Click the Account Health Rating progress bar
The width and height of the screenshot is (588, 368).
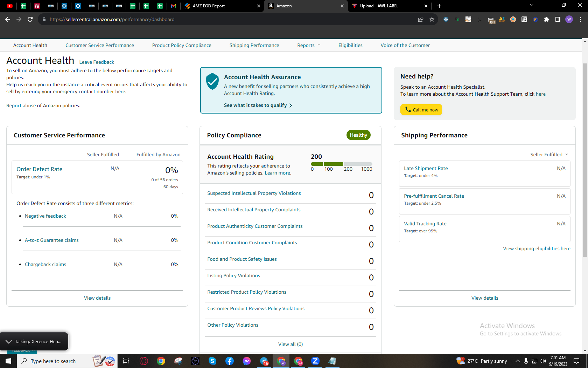tap(342, 164)
